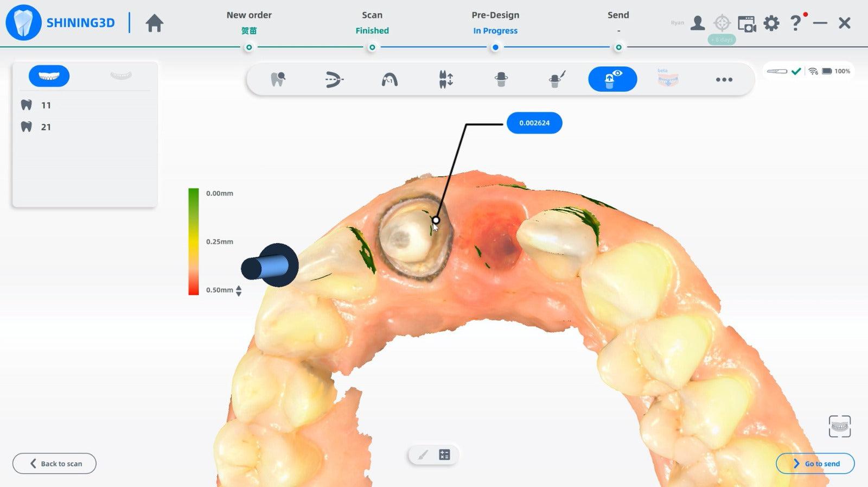The height and width of the screenshot is (487, 868).
Task: Switch to the lower jaw view
Action: [x=120, y=76]
